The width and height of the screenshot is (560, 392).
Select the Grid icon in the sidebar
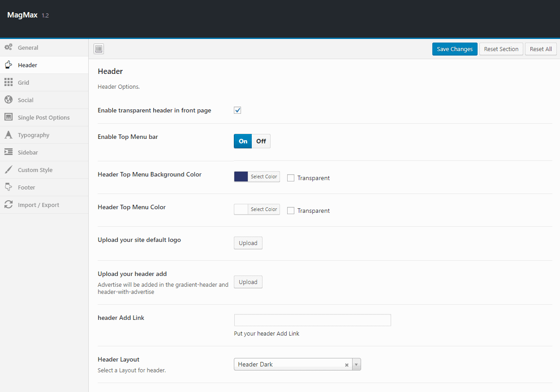pyautogui.click(x=9, y=82)
